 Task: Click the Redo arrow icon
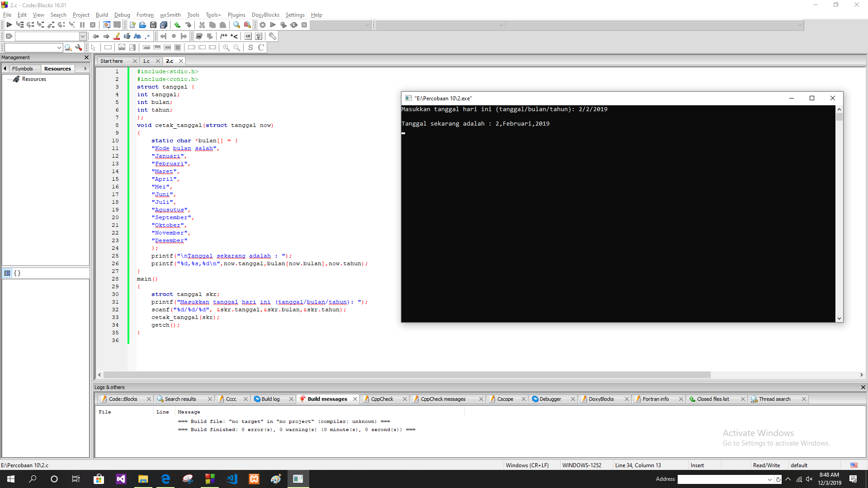[188, 25]
